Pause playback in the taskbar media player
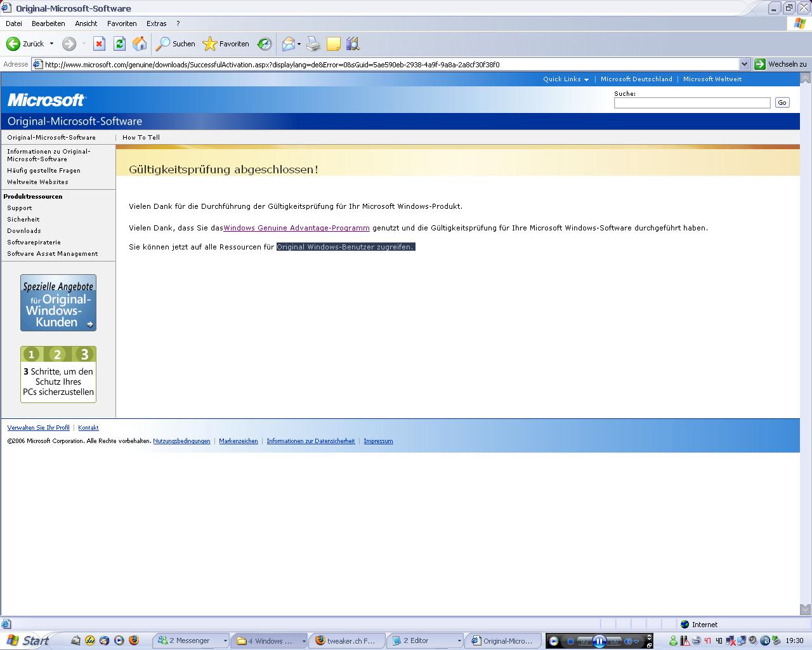 (599, 641)
